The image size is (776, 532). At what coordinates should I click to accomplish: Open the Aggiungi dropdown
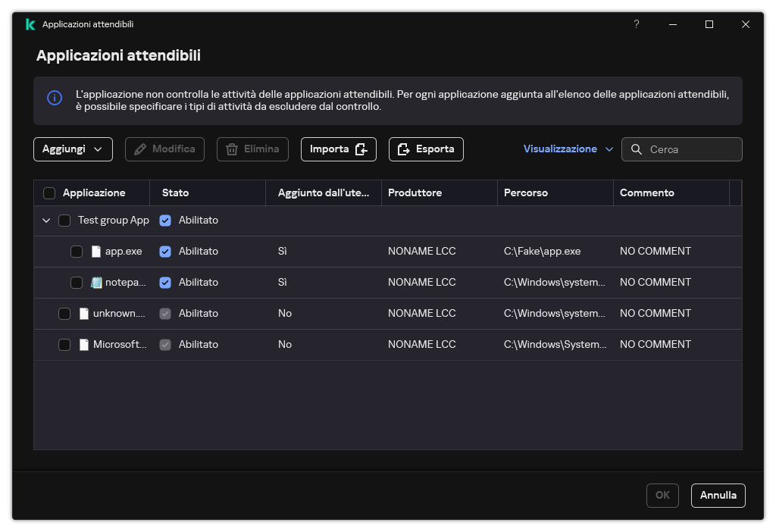[73, 149]
